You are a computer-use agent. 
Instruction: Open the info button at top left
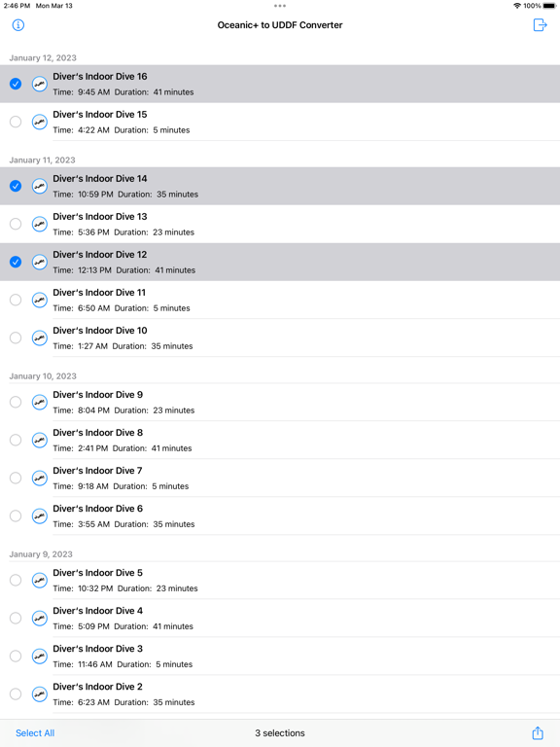click(x=18, y=24)
